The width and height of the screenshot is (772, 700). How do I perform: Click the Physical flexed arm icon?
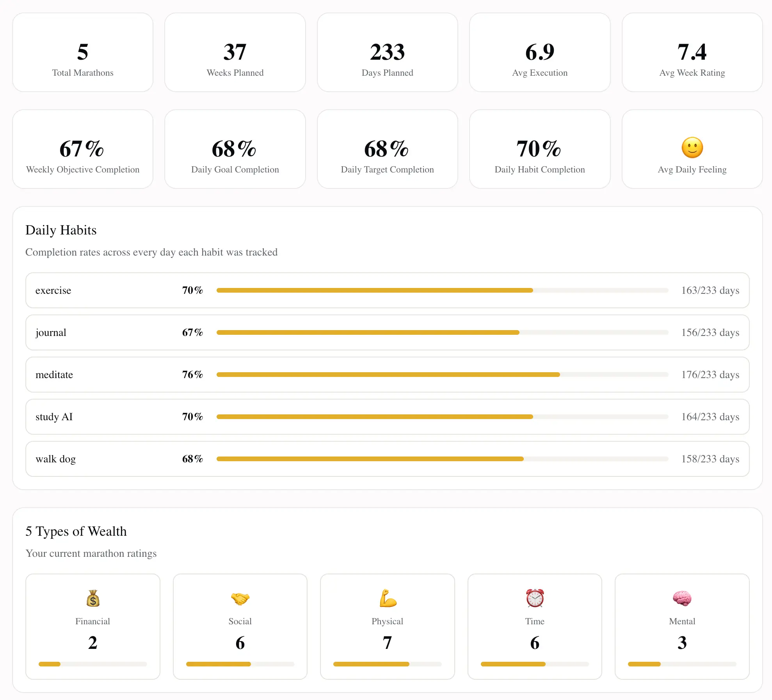point(388,598)
